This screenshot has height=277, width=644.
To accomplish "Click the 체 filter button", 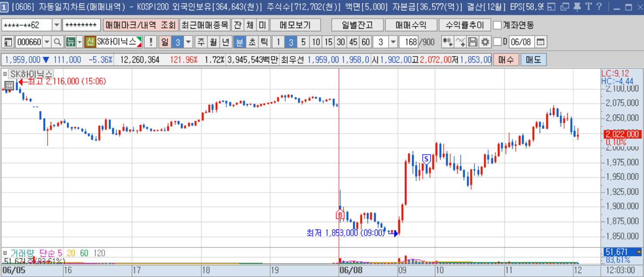I will (250, 25).
